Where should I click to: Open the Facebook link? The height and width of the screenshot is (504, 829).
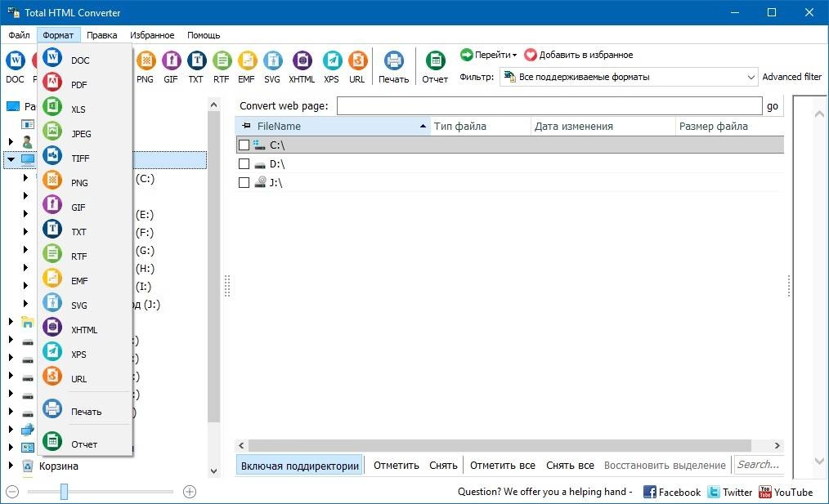point(671,492)
